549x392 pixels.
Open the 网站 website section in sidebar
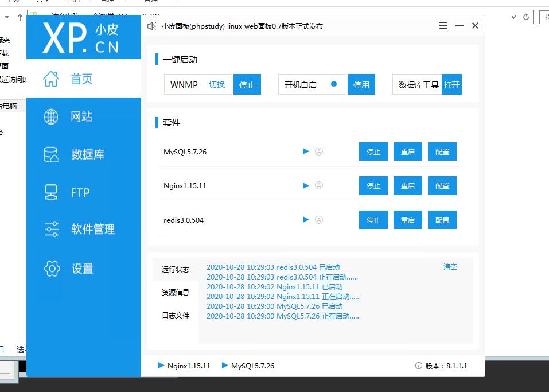point(81,117)
